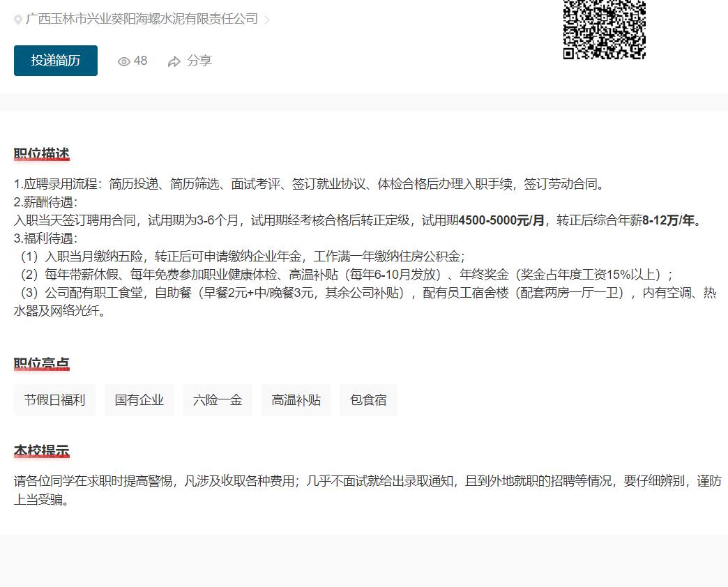The height and width of the screenshot is (587, 728).
Task: Select the 分享 label text
Action: [199, 61]
